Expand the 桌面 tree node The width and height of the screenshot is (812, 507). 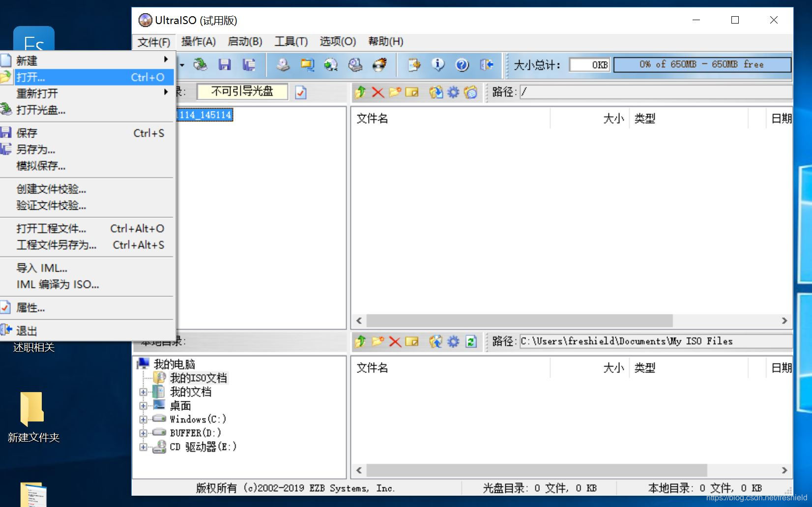pos(143,406)
